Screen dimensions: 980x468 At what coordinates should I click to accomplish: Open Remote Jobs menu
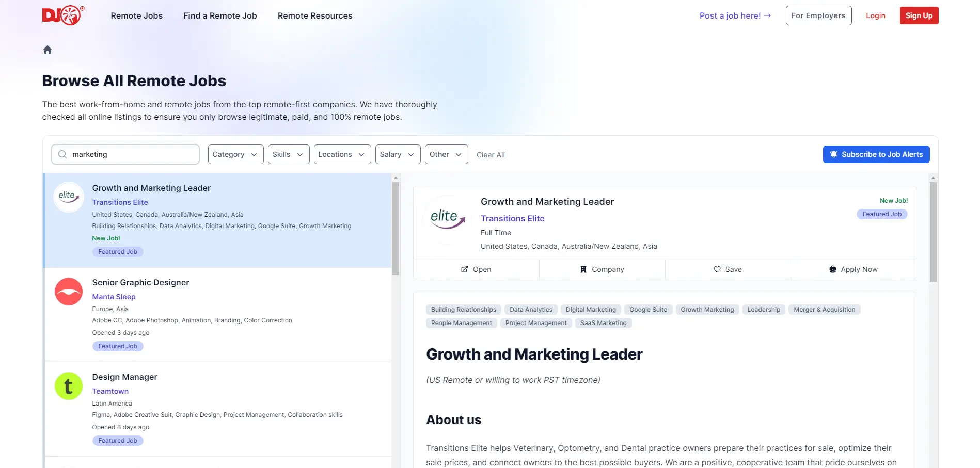[137, 15]
